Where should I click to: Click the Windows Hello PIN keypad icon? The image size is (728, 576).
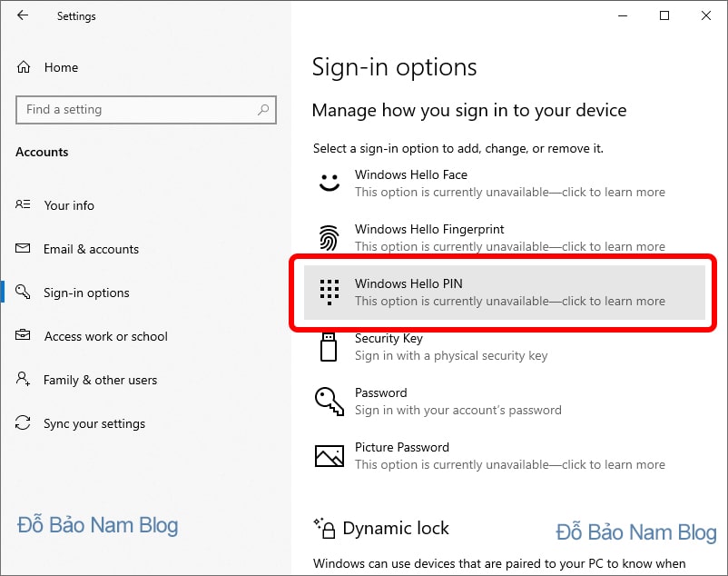pos(330,293)
